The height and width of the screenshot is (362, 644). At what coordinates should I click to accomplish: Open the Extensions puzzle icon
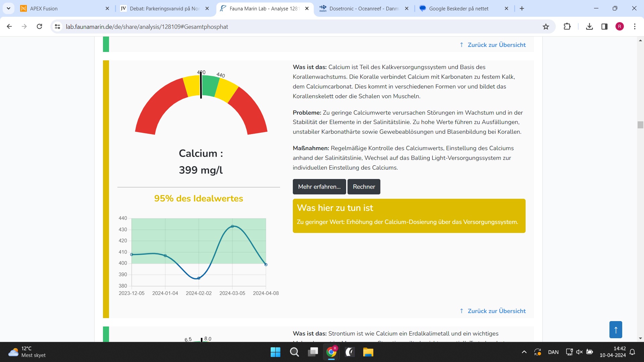tap(567, 26)
